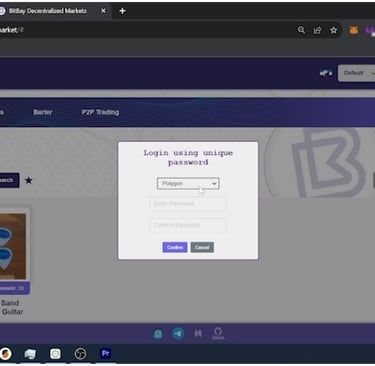Click the Enter Password field
Viewport: 375px width, 366px height.
coord(188,204)
